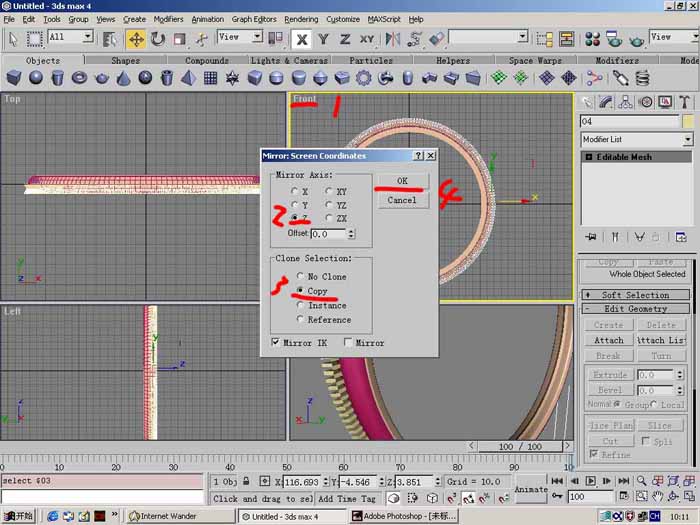
Task: Click the object name field 04
Action: coord(629,121)
